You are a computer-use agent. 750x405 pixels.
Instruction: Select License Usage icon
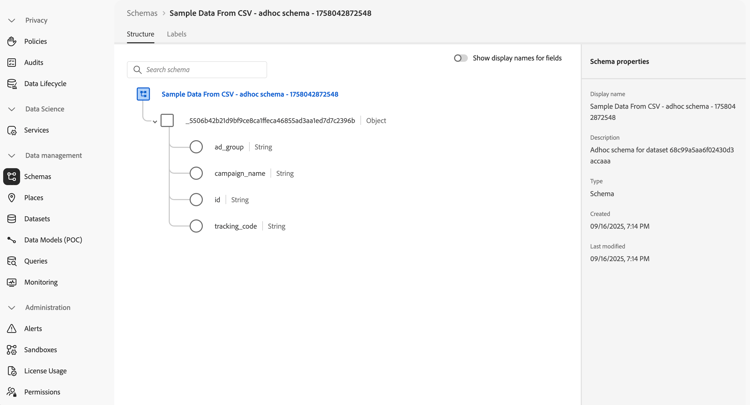point(11,371)
